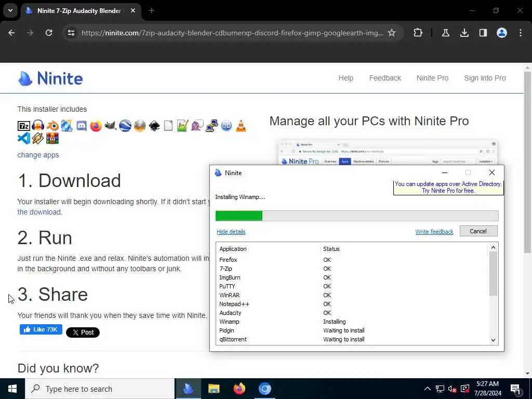
Task: Open File Explorer from the taskbar
Action: click(x=214, y=389)
